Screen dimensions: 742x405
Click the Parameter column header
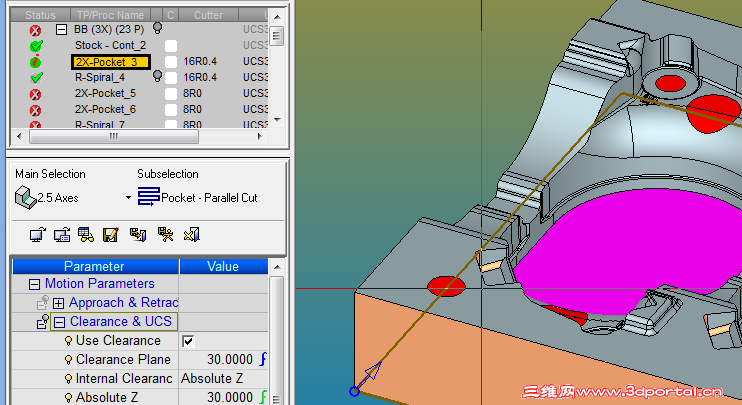tap(95, 266)
